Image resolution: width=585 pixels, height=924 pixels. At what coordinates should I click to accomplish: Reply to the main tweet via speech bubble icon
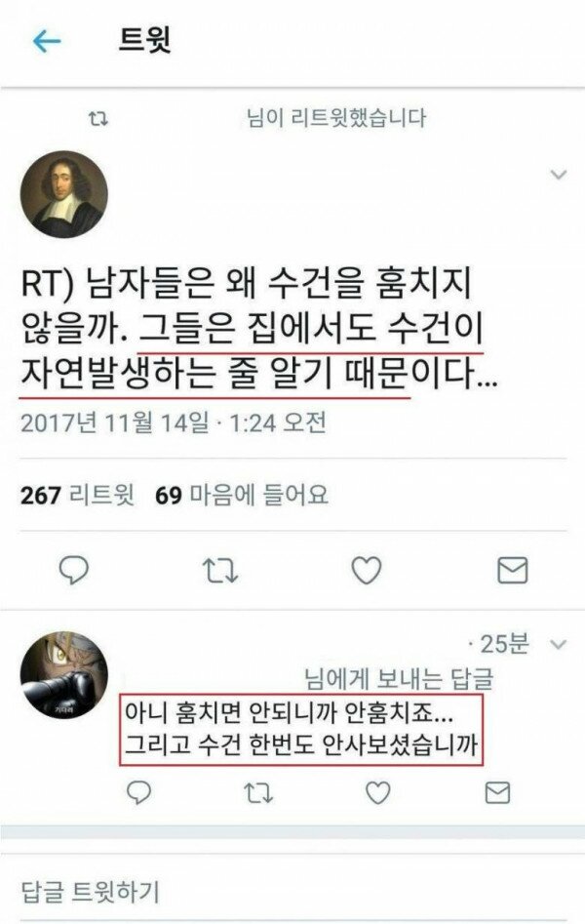point(74,570)
